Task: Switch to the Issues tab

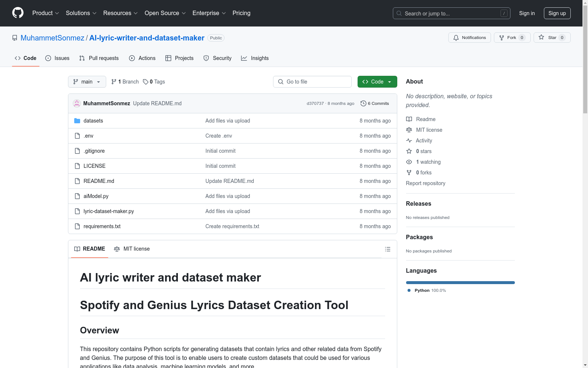Action: 57,58
